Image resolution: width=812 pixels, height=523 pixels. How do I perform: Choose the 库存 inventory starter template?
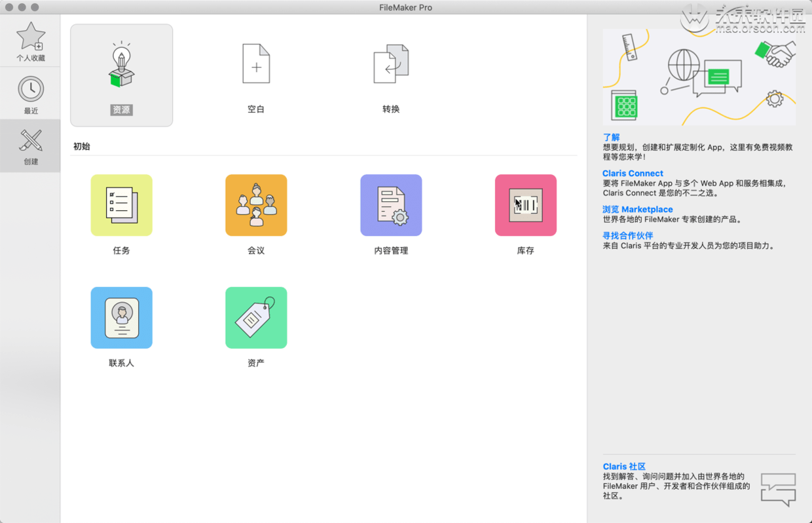click(525, 205)
